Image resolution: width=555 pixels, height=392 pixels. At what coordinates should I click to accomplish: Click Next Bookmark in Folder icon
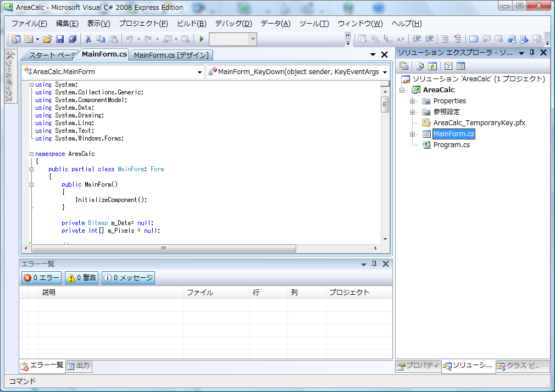point(524,39)
